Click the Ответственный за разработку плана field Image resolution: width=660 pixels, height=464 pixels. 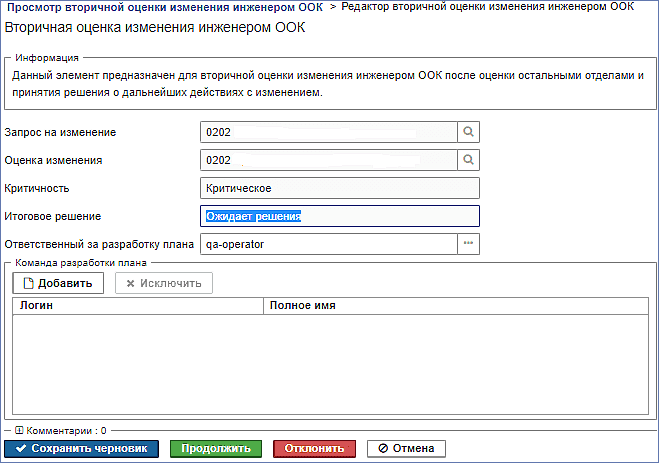click(x=329, y=244)
